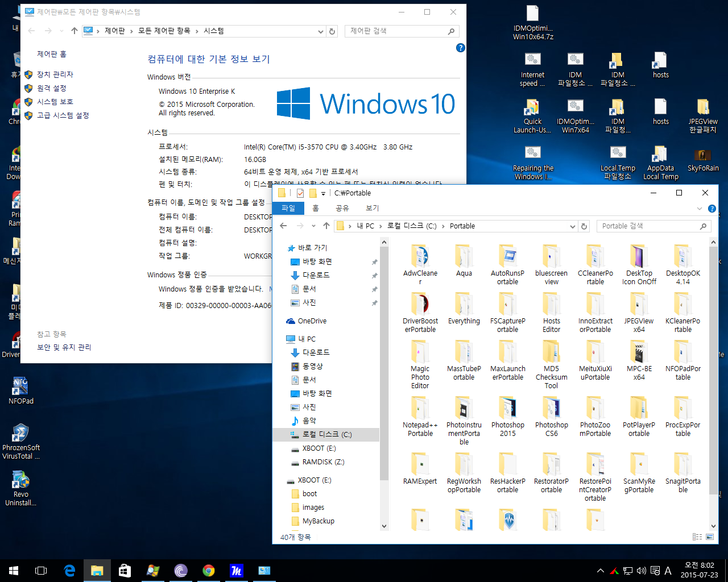Open the Hosts Editor folder

551,313
